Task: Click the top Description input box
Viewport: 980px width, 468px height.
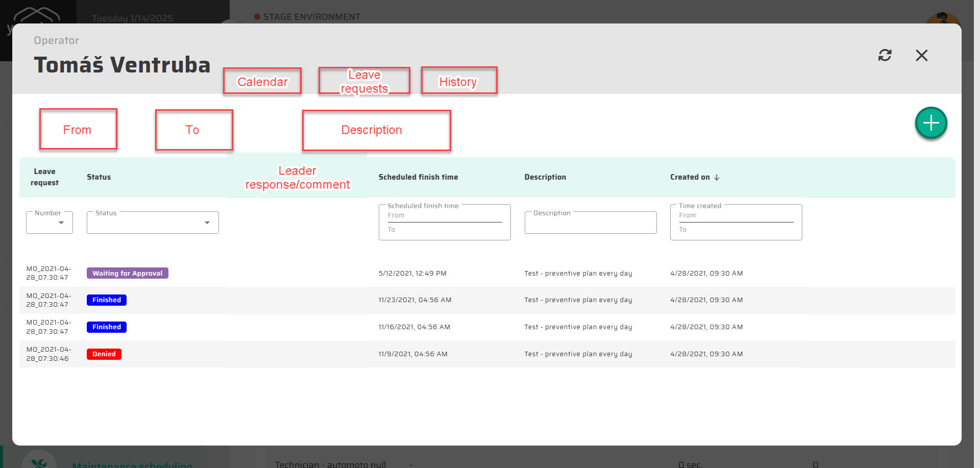Action: click(376, 131)
